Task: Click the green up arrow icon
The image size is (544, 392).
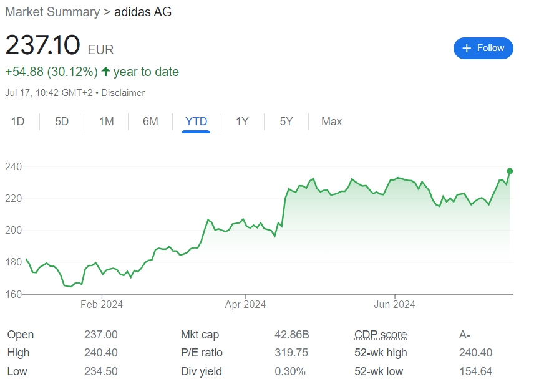Action: pos(106,72)
